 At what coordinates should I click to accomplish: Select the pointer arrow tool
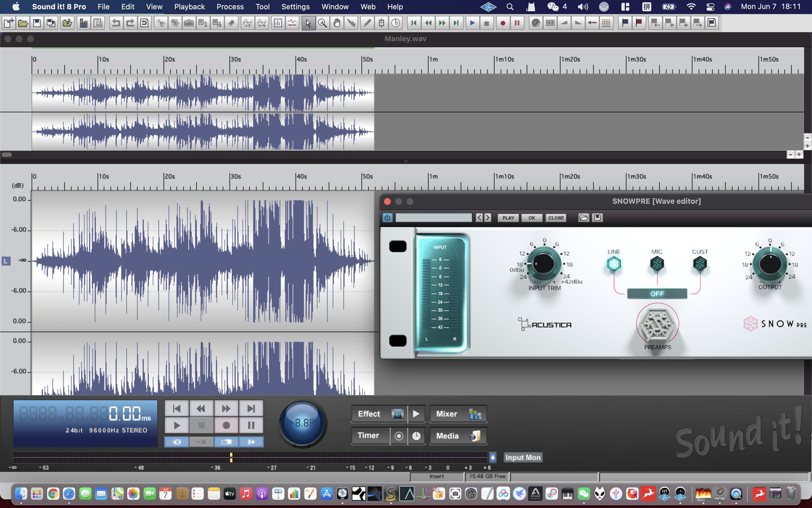click(x=308, y=23)
